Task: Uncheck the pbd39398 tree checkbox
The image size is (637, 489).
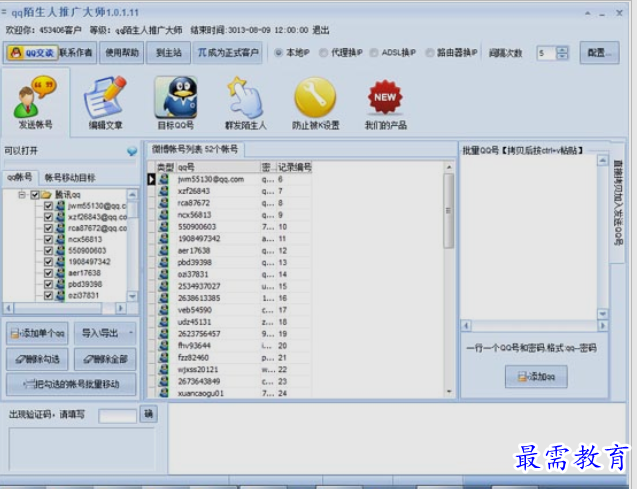Action: click(48, 284)
